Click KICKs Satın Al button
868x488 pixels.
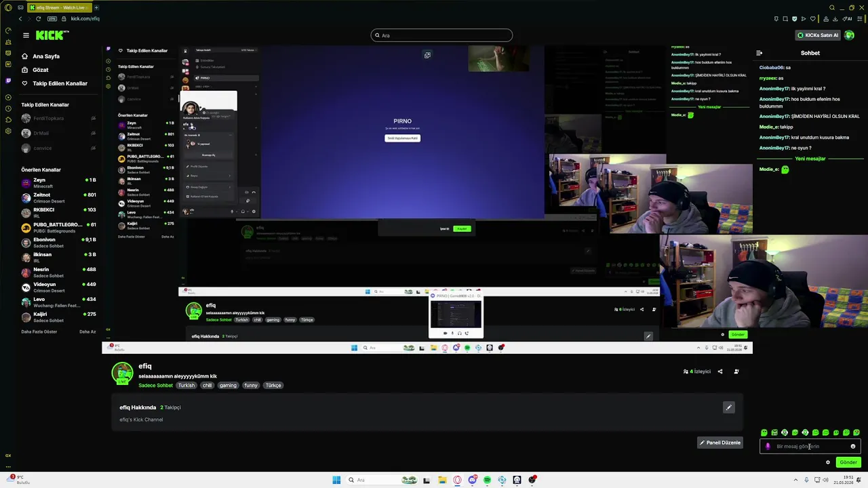(x=818, y=35)
